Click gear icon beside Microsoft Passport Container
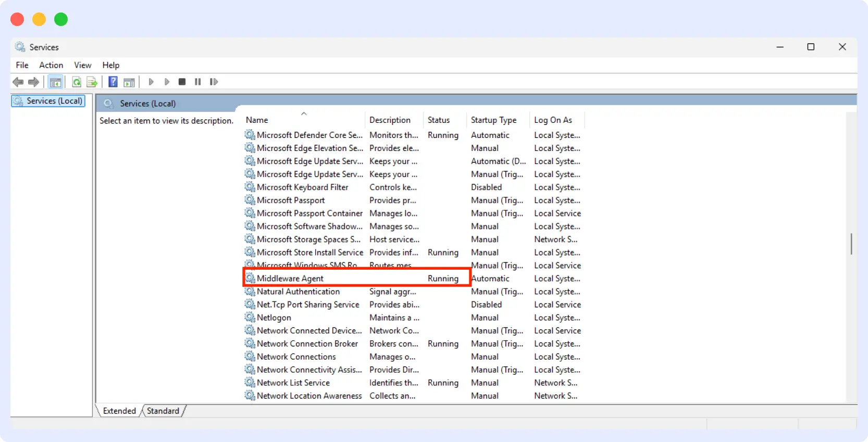Screen dimensions: 868x442 coord(250,213)
